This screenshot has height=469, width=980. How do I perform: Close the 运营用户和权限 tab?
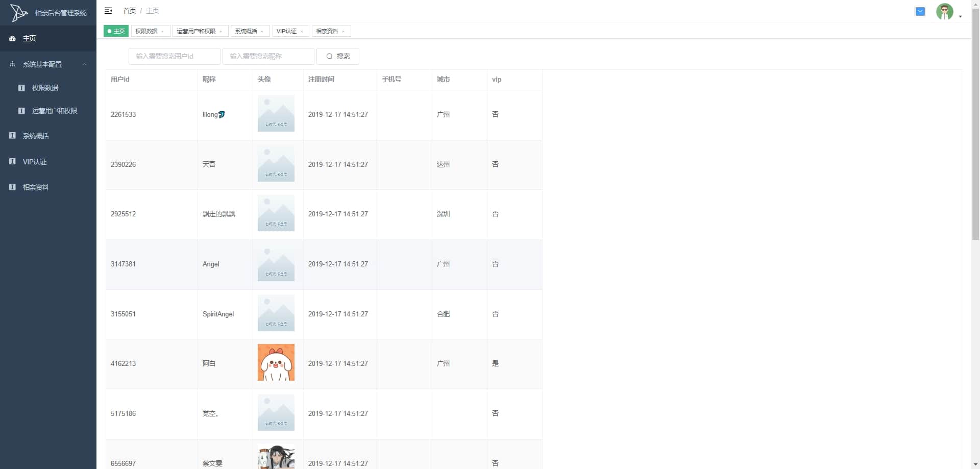pyautogui.click(x=220, y=32)
